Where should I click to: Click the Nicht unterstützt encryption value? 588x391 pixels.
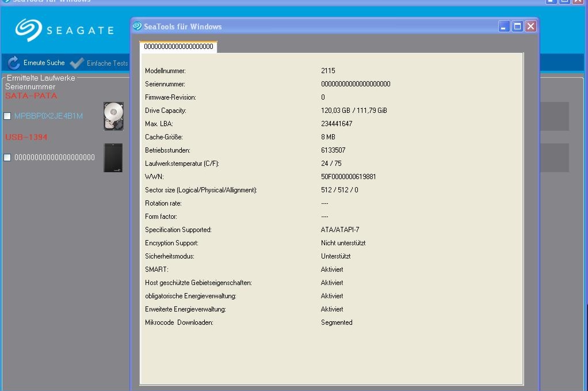pyautogui.click(x=343, y=243)
